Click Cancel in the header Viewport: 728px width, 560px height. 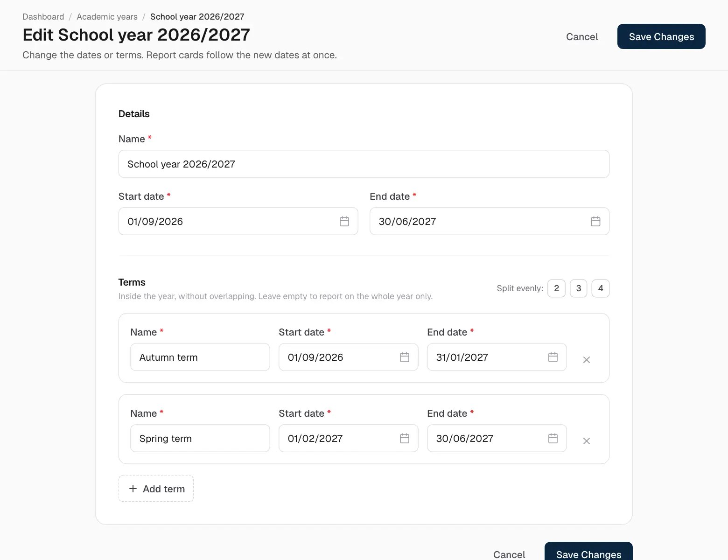[582, 36]
